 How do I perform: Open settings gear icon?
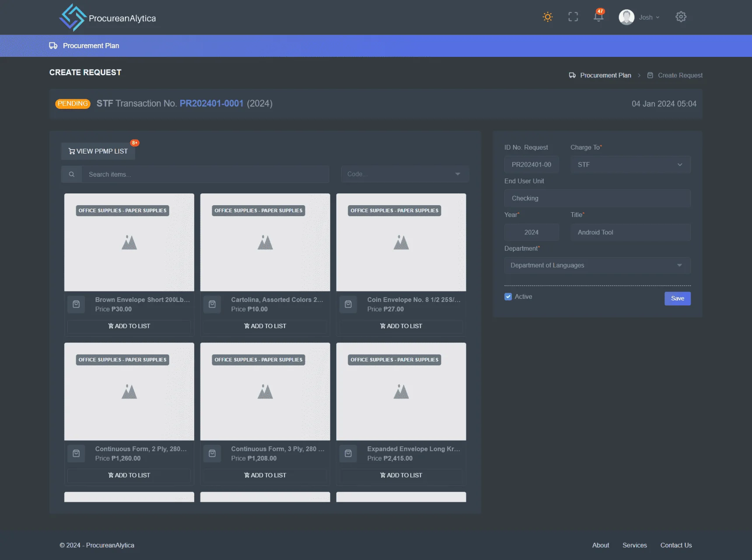pyautogui.click(x=681, y=17)
